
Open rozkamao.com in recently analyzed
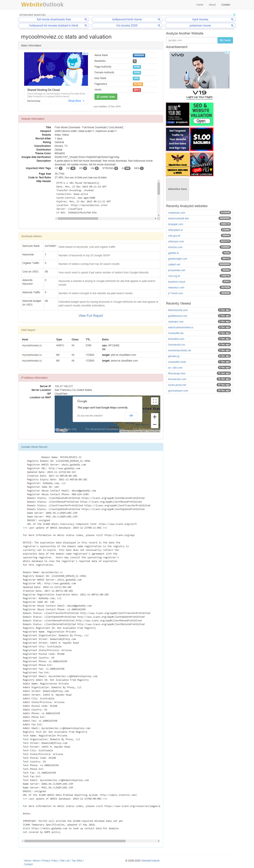click(177, 213)
